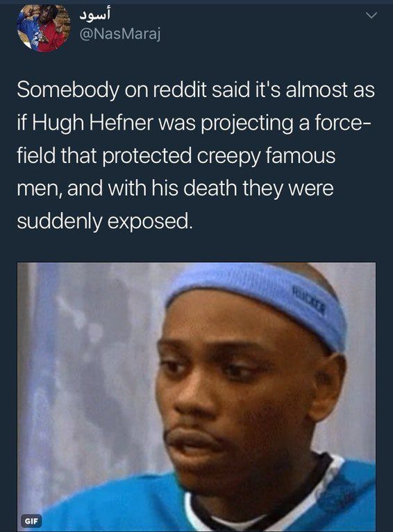This screenshot has width=393, height=532.
Task: Click the word "suddenly" in the tweet
Action: tap(60, 222)
